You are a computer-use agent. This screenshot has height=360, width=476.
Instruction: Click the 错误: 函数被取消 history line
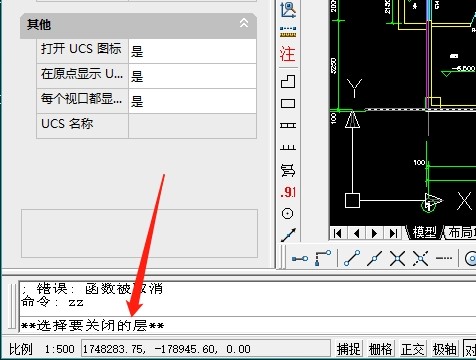tap(92, 289)
